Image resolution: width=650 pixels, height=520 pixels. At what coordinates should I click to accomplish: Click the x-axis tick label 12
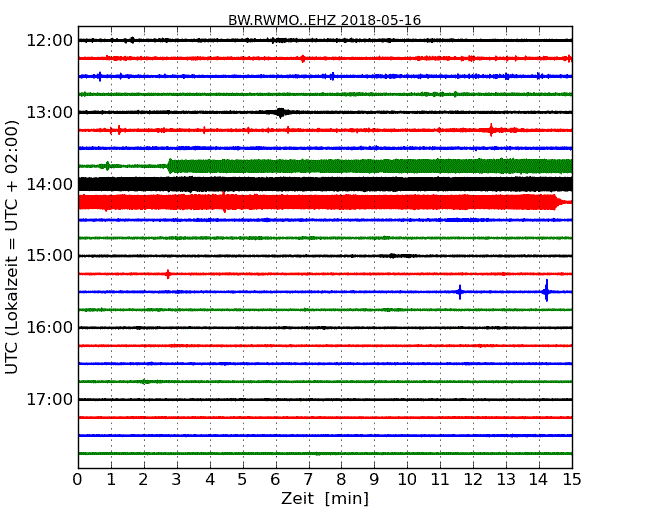click(x=473, y=479)
